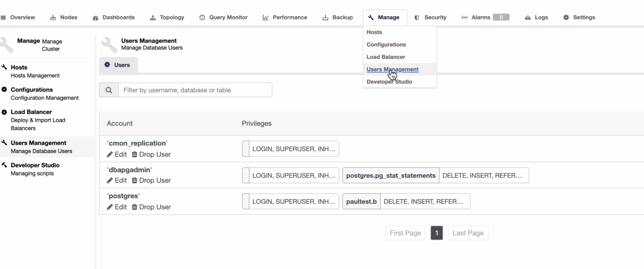Click the wrench icon beside sidebar Users Management
Screen dimensions: 644x269
pos(4,142)
